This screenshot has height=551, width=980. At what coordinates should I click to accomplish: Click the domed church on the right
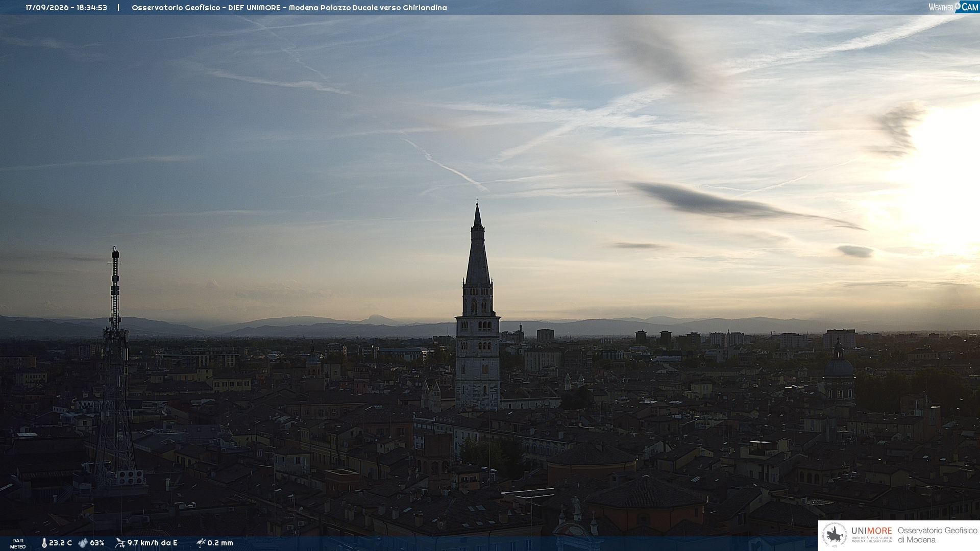839,375
